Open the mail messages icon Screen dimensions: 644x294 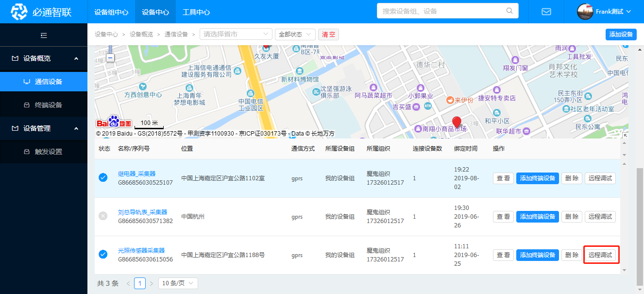(546, 12)
